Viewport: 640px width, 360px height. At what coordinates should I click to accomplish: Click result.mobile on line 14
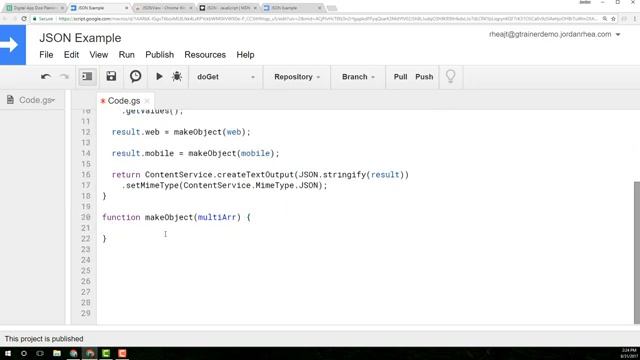[x=143, y=153]
